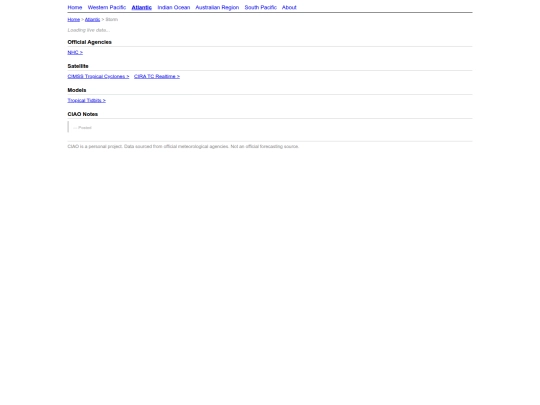Open the About page

[x=289, y=7]
